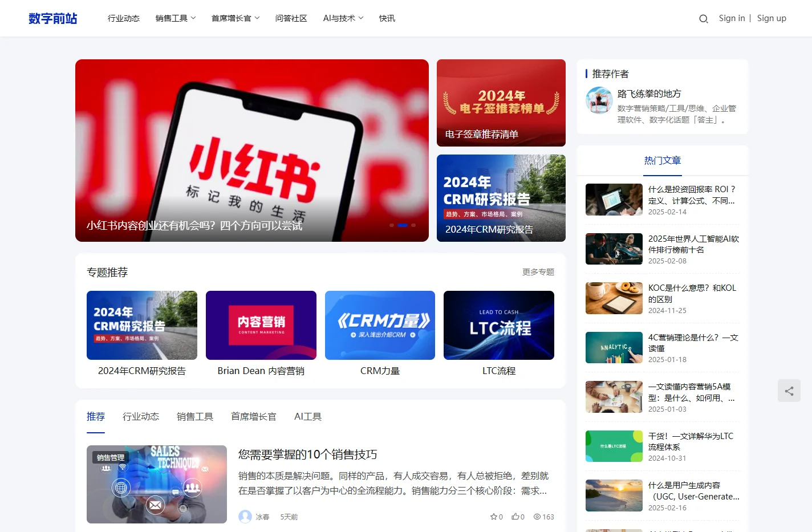Click author name 冰春 under article
The image size is (812, 532).
coord(262,517)
